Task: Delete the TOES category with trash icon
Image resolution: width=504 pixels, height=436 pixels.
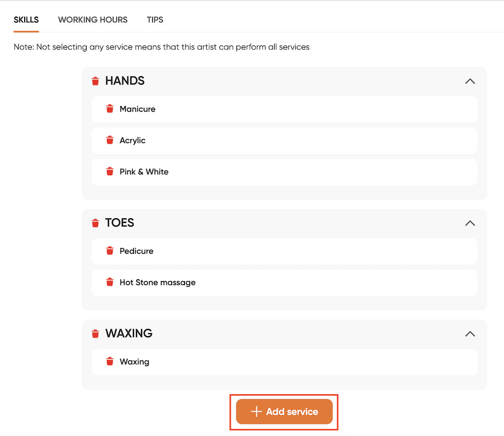Action: coord(95,223)
